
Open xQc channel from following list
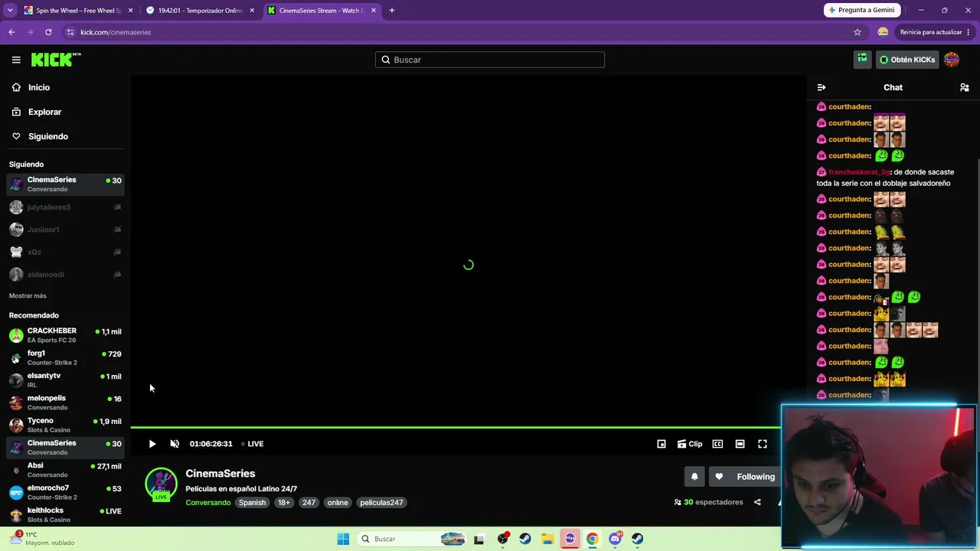pyautogui.click(x=65, y=252)
